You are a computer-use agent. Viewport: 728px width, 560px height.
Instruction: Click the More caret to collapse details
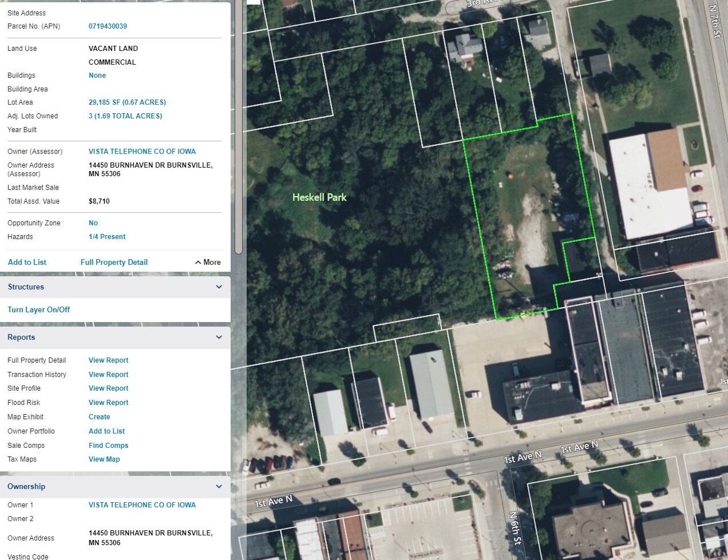208,263
